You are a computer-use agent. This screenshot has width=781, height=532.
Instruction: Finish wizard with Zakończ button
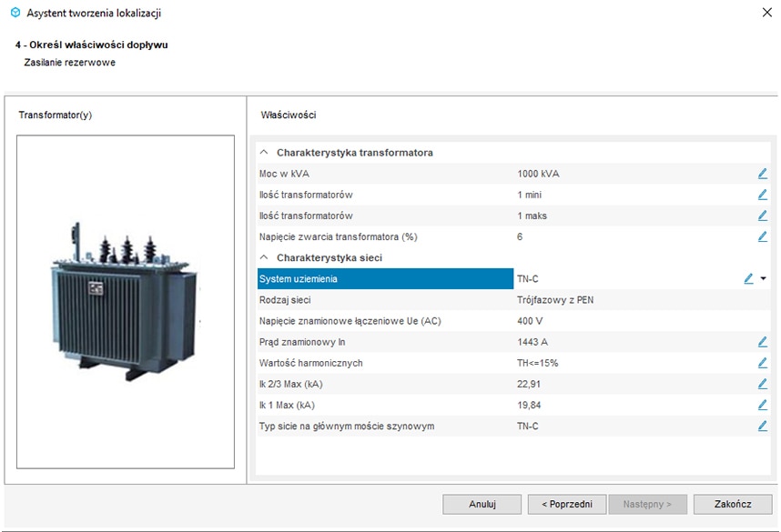tap(732, 504)
